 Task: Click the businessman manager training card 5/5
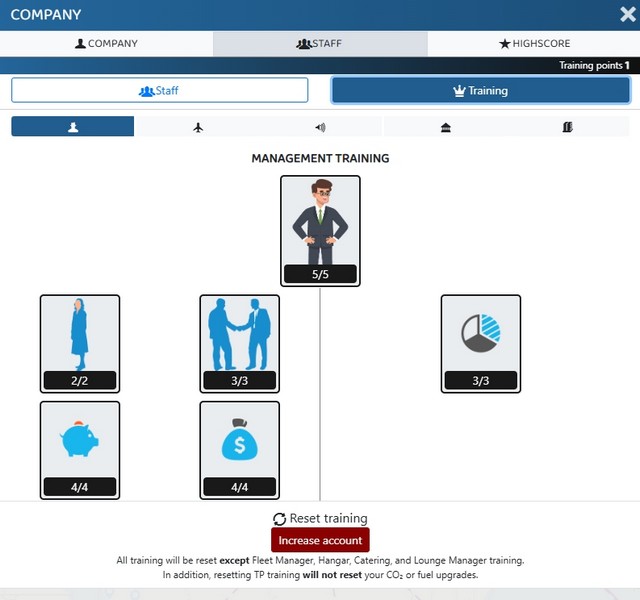point(320,231)
